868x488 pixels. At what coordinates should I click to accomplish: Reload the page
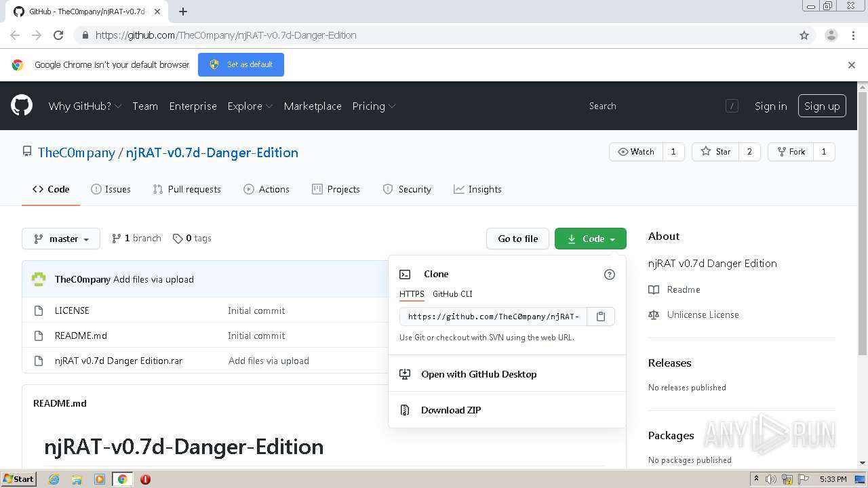tap(58, 35)
